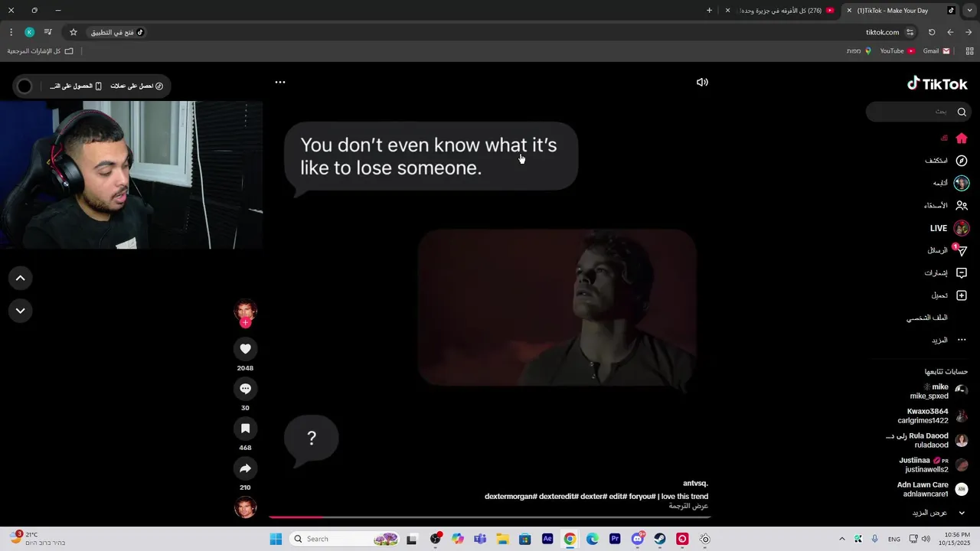Go to the previous video with the up arrow
Viewport: 980px width, 551px height.
pyautogui.click(x=21, y=279)
